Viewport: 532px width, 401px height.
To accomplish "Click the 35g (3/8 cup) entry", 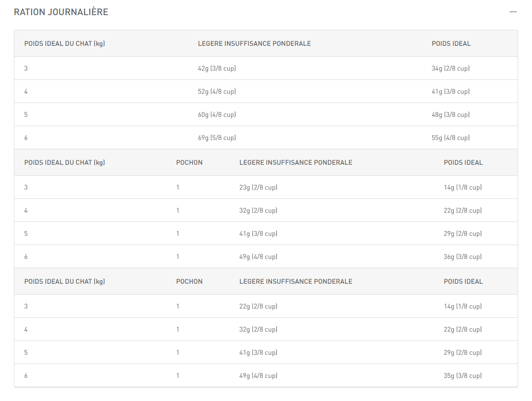I will pos(463,375).
